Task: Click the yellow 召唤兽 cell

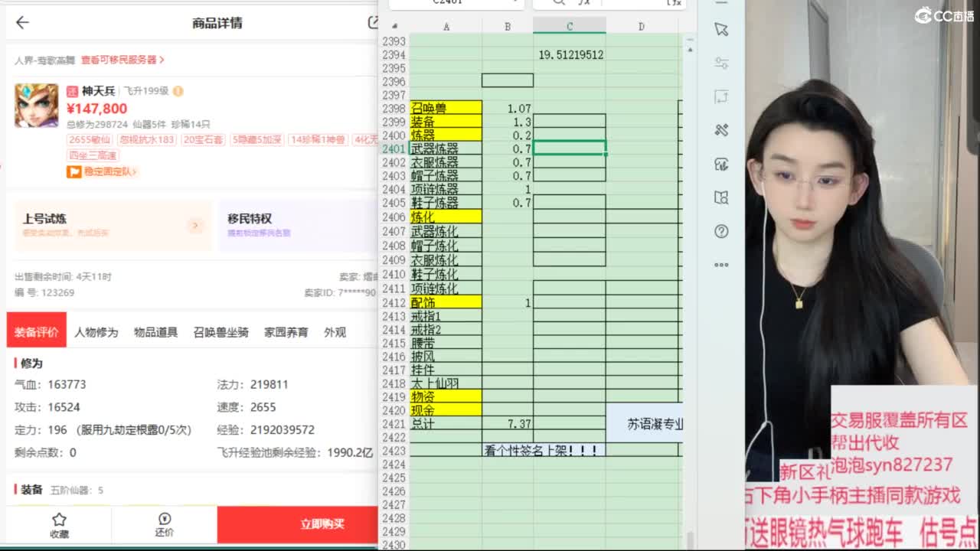Action: (x=446, y=108)
